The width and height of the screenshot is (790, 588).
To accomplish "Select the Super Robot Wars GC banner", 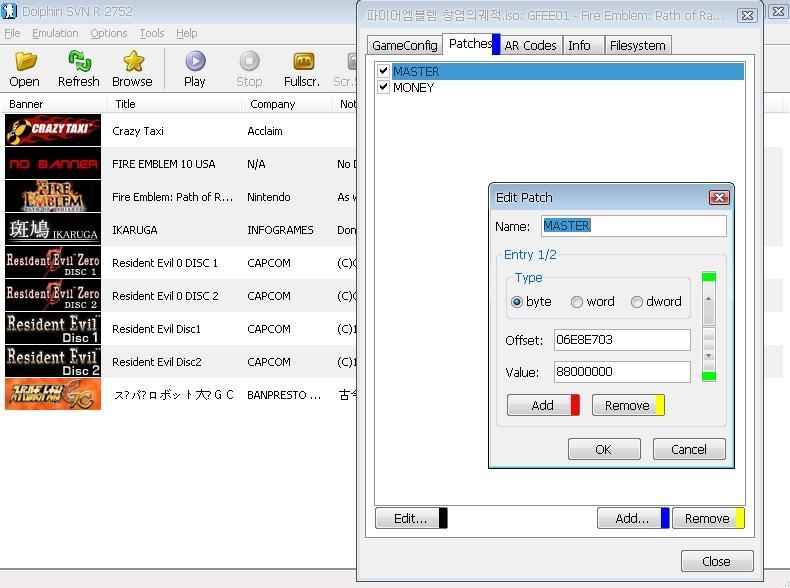I will coord(53,394).
